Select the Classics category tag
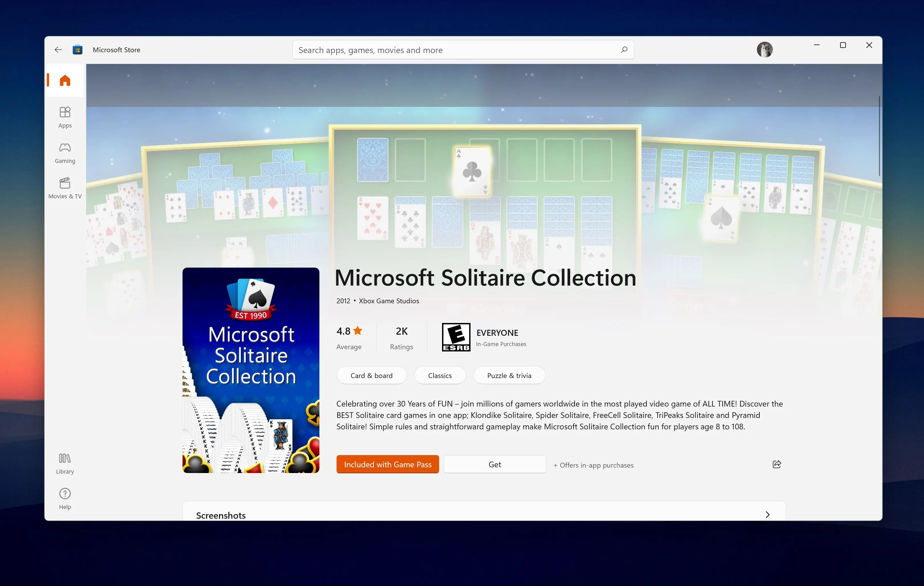 pyautogui.click(x=440, y=375)
